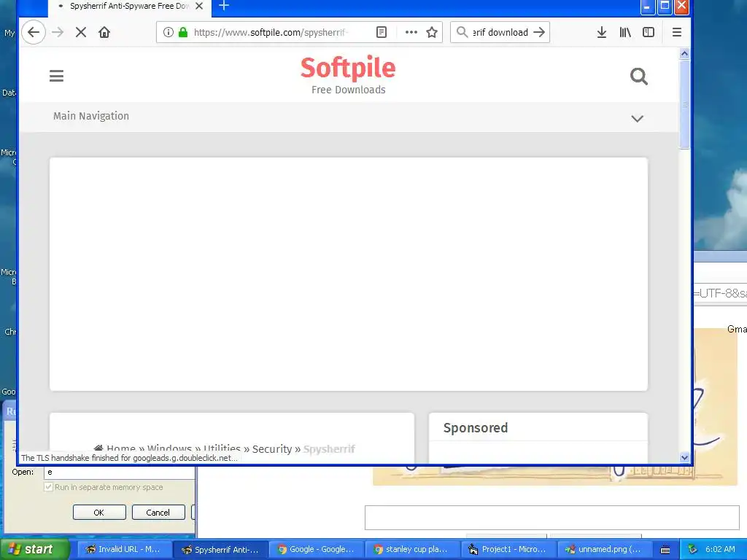Go back using Firefox back arrow
Image resolution: width=747 pixels, height=560 pixels.
pos(34,32)
